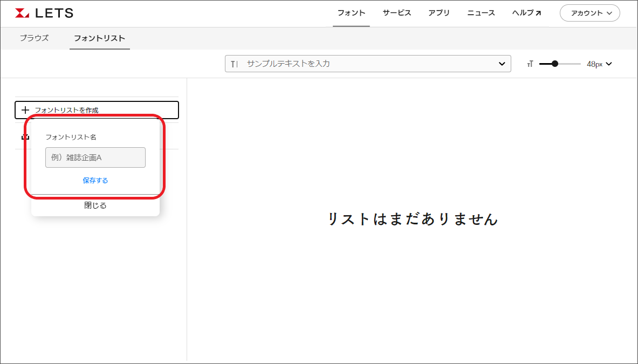638x364 pixels.
Task: Switch to the ブラウズ tab
Action: point(34,38)
